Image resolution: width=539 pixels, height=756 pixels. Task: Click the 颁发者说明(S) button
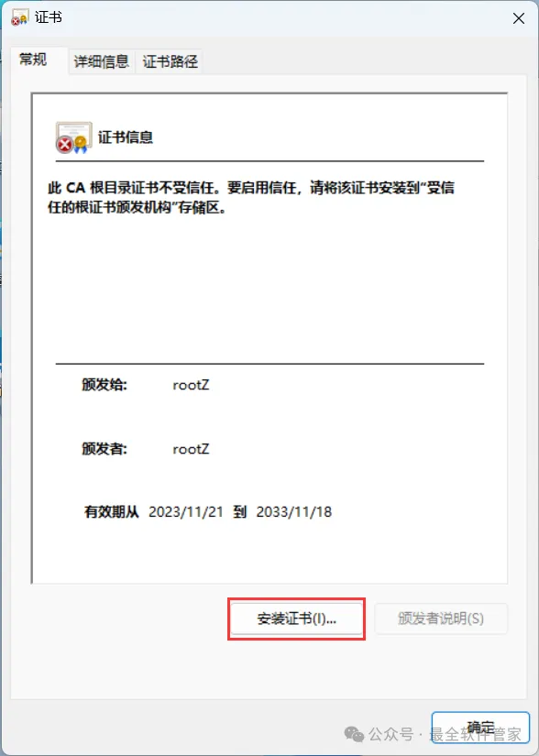pyautogui.click(x=441, y=619)
